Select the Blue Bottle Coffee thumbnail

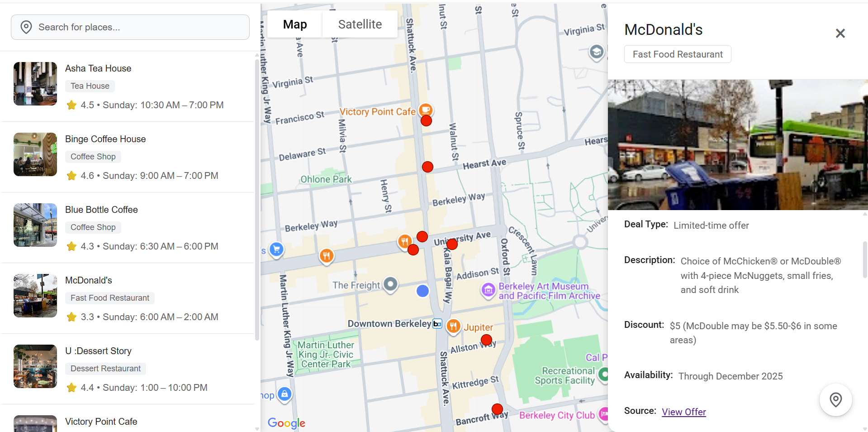[x=35, y=225]
